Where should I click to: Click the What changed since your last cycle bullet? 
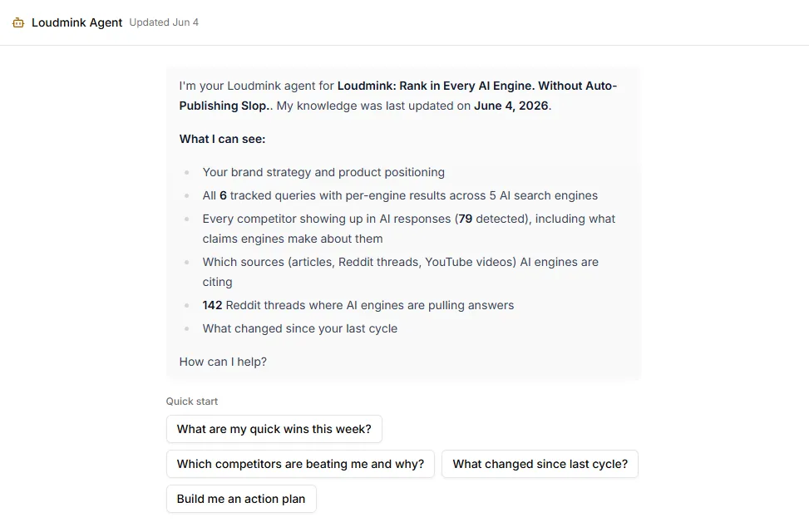click(x=300, y=328)
